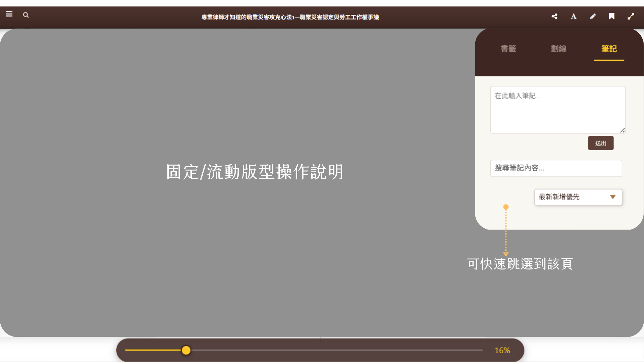Image resolution: width=644 pixels, height=362 pixels.
Task: Click the bookmark icon in toolbar
Action: tap(612, 16)
